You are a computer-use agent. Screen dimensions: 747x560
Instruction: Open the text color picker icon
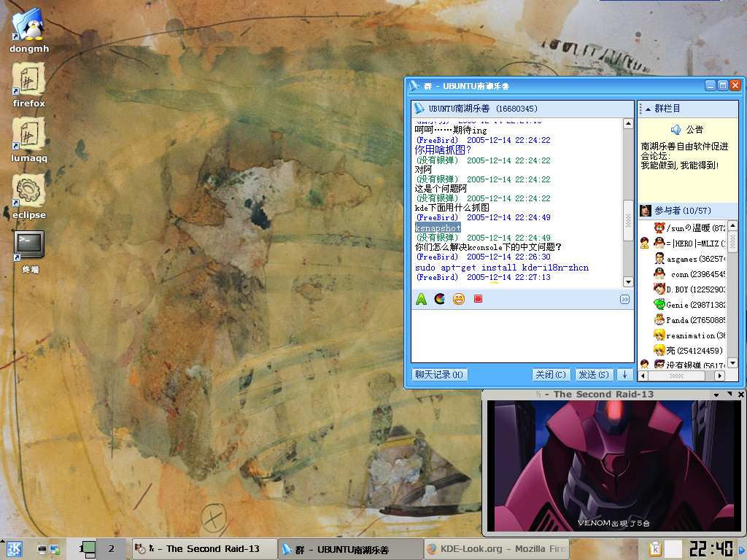tap(440, 299)
